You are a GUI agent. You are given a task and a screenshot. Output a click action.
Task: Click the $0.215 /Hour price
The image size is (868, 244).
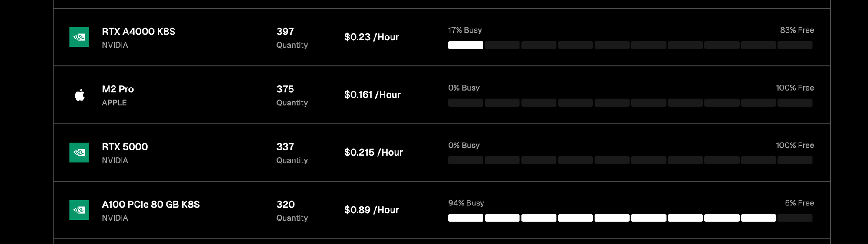(x=373, y=153)
